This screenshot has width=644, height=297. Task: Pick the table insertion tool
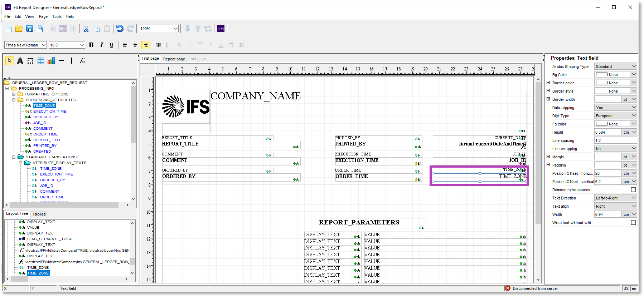[41, 61]
